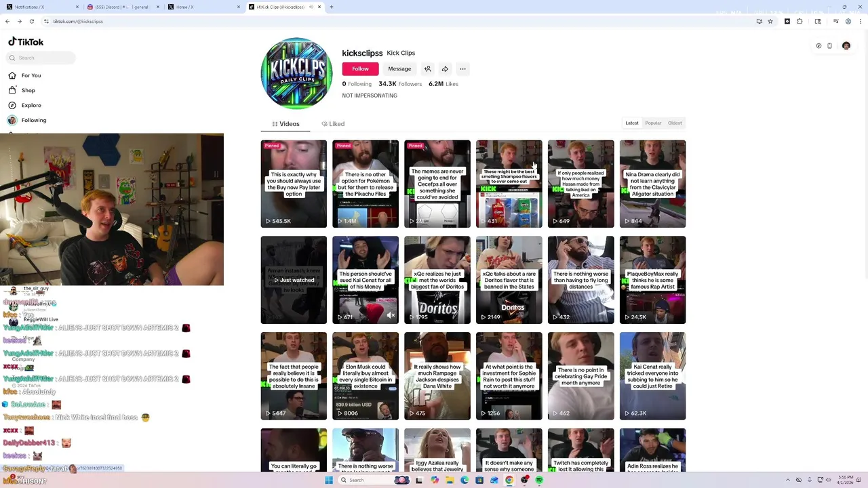Click the sidebar Search field
868x488 pixels.
click(41, 58)
